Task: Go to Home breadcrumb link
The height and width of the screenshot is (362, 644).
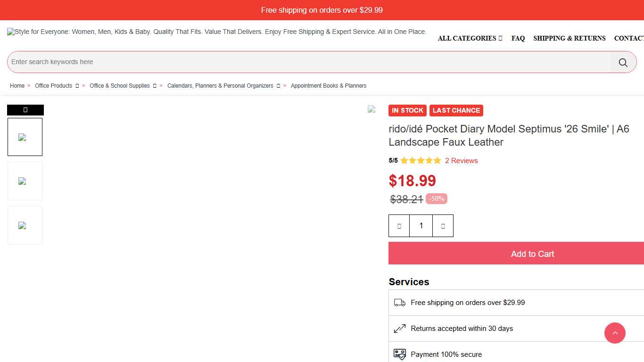Action: click(17, 86)
